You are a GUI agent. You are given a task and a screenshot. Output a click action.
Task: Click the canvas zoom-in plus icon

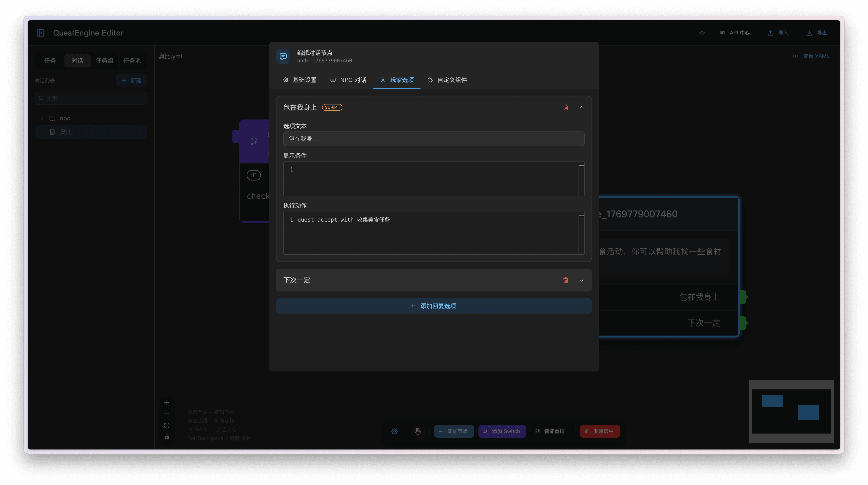pos(167,402)
